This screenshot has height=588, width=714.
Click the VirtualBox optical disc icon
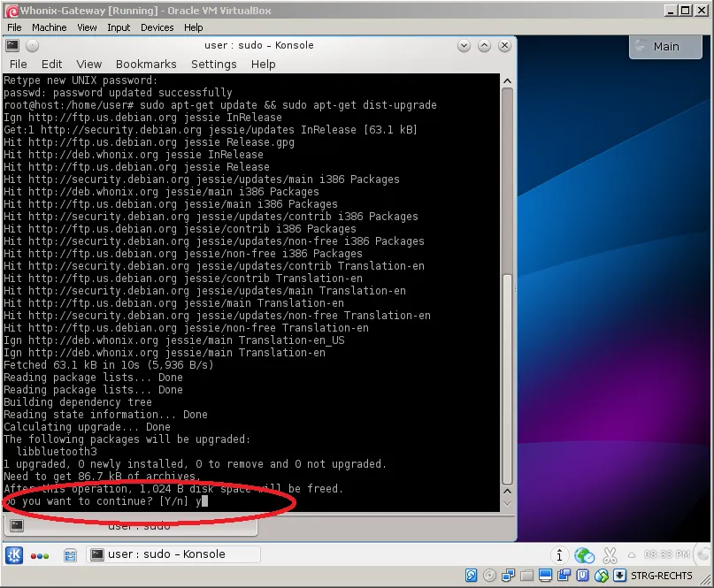(x=489, y=576)
